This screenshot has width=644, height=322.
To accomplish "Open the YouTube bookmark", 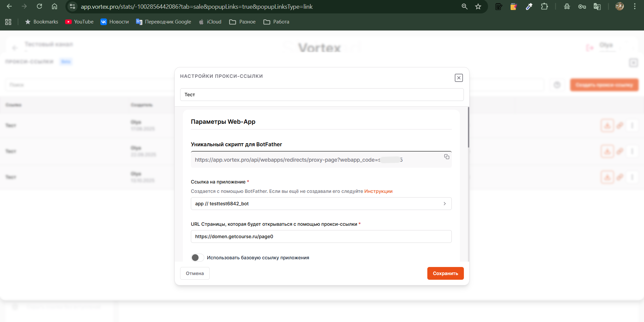I will pos(79,22).
